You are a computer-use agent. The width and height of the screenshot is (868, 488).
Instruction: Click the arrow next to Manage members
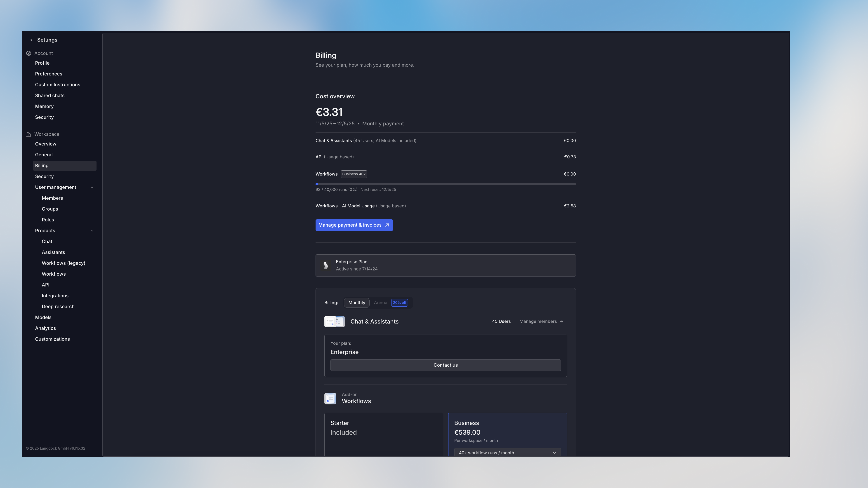point(561,322)
